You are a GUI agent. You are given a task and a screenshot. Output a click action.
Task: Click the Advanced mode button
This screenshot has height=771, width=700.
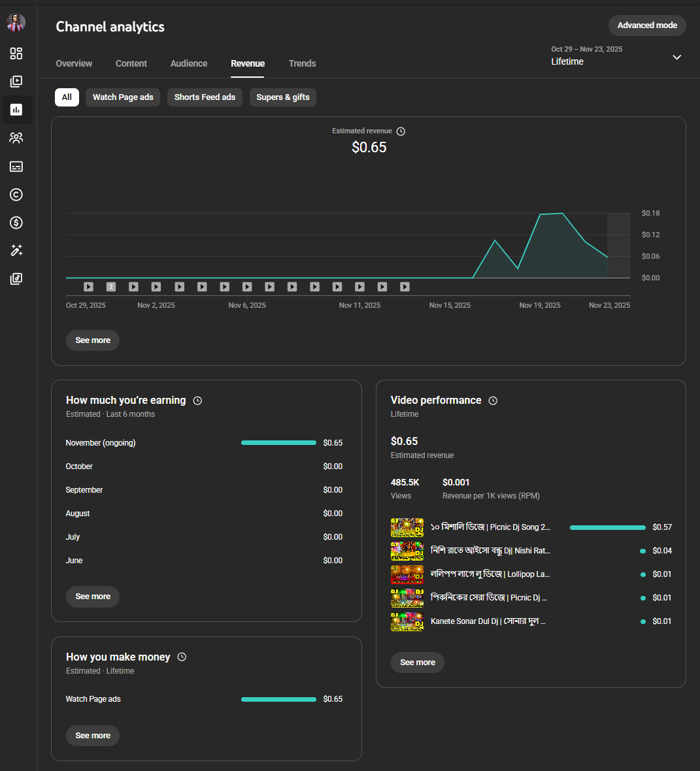pyautogui.click(x=647, y=25)
